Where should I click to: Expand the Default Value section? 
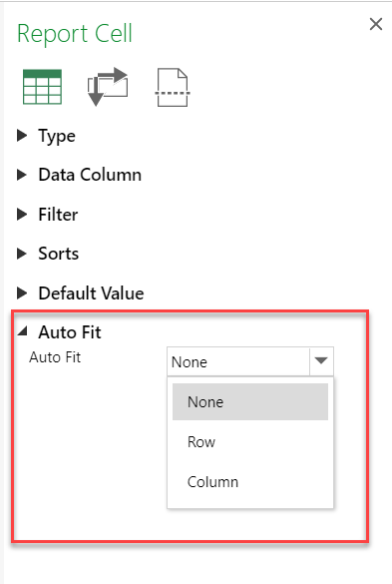[x=22, y=293]
